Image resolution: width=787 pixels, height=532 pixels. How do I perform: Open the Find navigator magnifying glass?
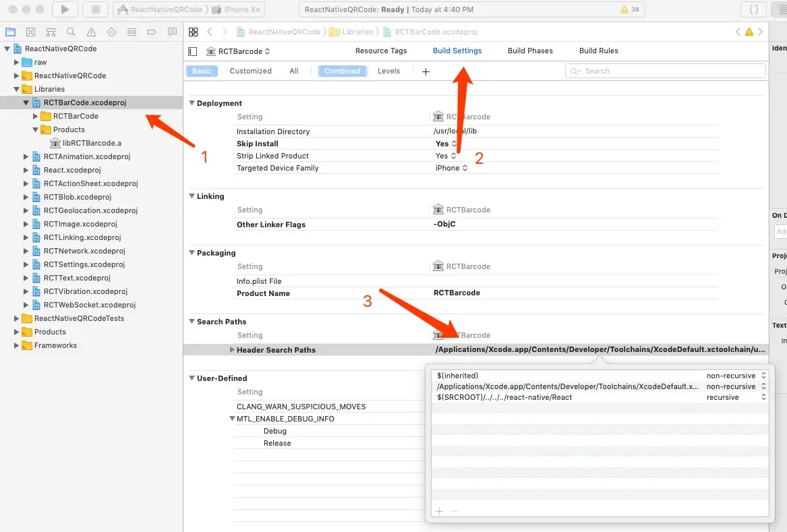(x=71, y=32)
